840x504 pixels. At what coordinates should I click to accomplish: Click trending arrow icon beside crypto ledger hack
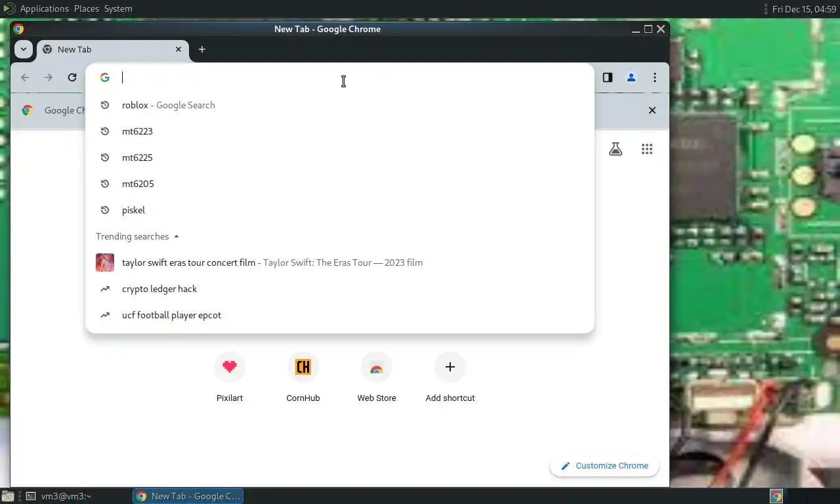point(105,289)
